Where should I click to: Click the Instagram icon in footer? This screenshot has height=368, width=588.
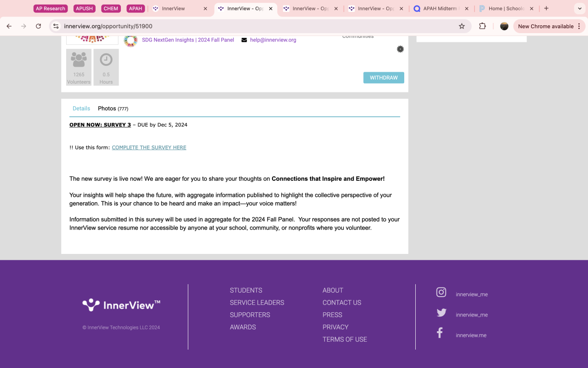pyautogui.click(x=441, y=292)
